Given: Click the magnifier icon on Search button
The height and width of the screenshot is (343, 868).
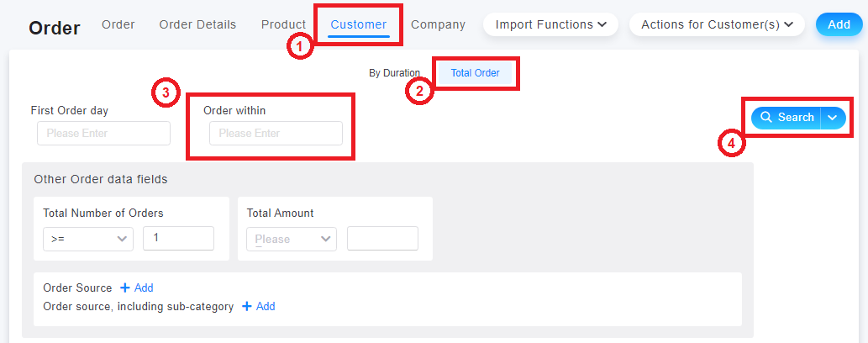Looking at the screenshot, I should coord(766,118).
